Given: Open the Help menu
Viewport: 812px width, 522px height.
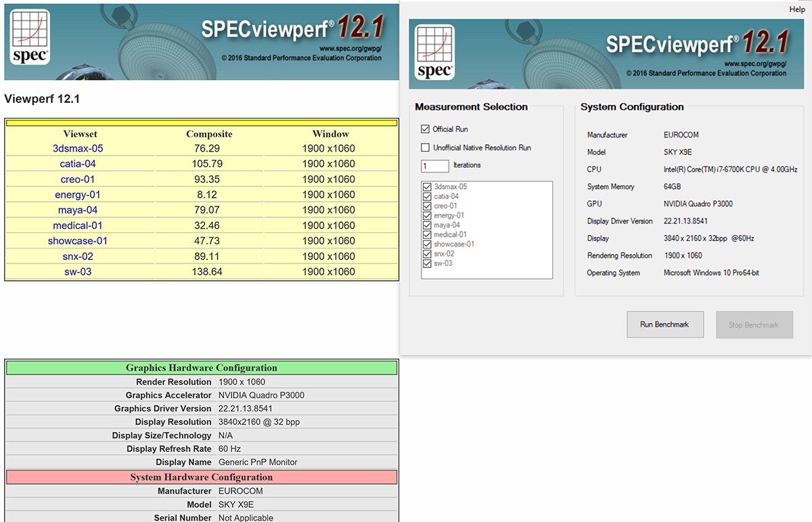Looking at the screenshot, I should [796, 9].
